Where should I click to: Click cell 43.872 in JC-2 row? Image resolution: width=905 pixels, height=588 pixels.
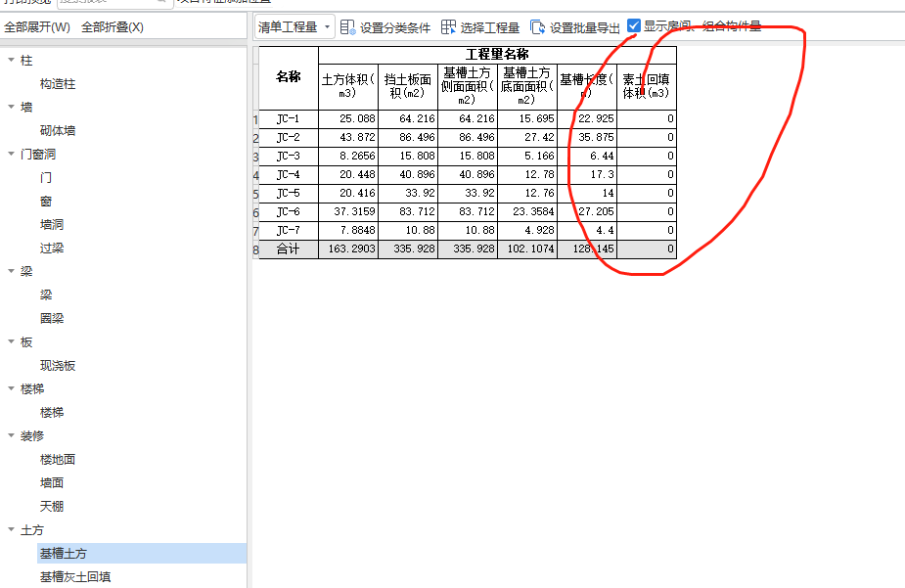click(x=348, y=137)
